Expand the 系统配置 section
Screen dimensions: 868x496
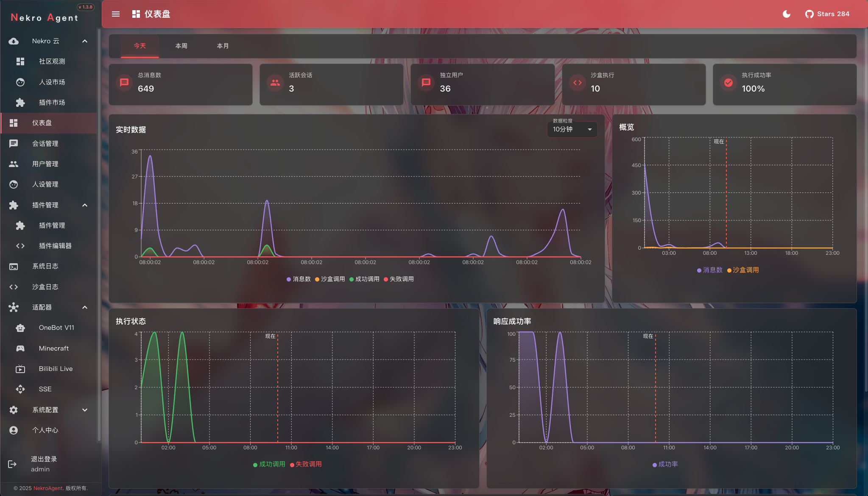pyautogui.click(x=84, y=410)
